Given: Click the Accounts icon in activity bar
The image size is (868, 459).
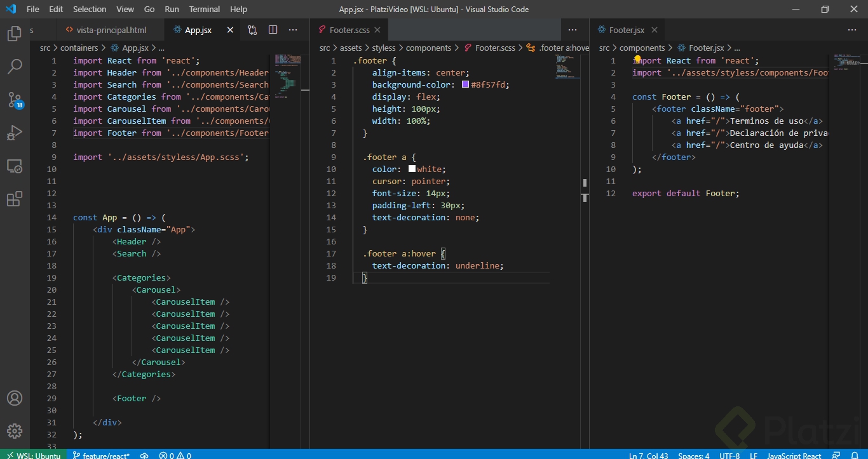Looking at the screenshot, I should [x=15, y=398].
